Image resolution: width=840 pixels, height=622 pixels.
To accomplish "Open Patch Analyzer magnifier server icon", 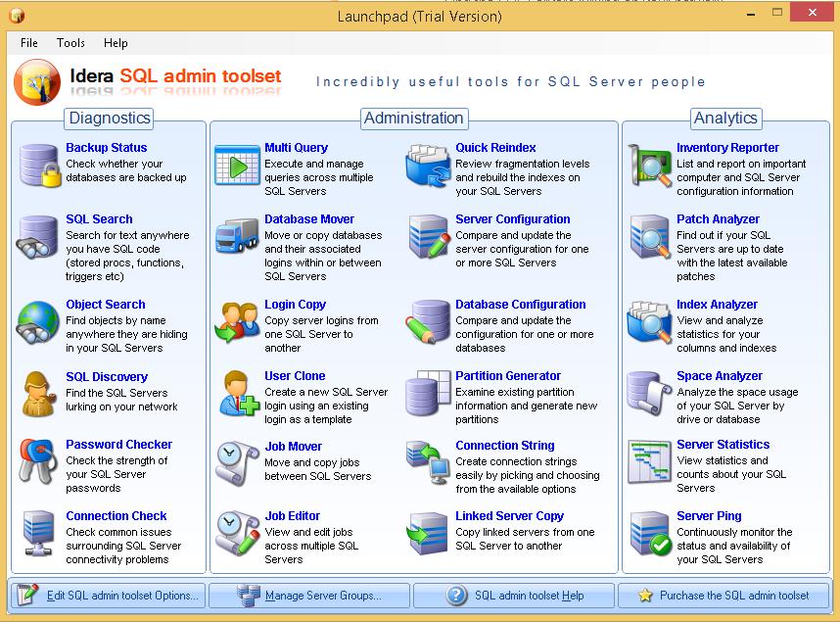I will click(x=650, y=237).
